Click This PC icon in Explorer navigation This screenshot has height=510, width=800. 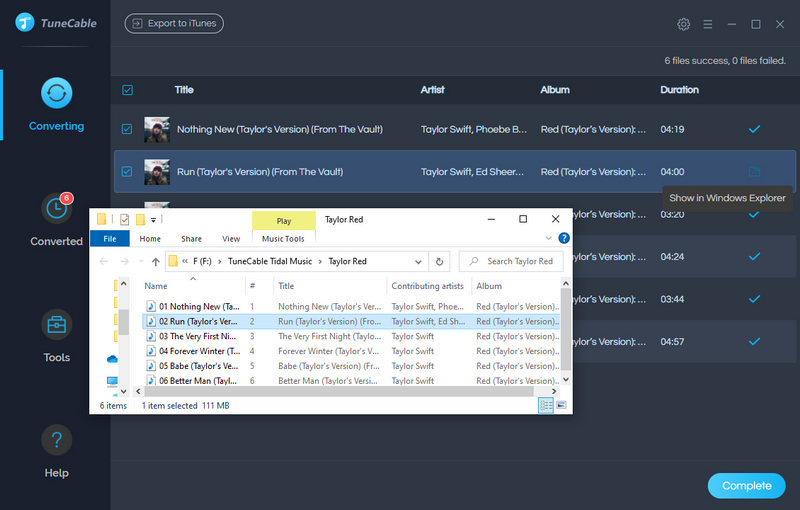coord(112,381)
